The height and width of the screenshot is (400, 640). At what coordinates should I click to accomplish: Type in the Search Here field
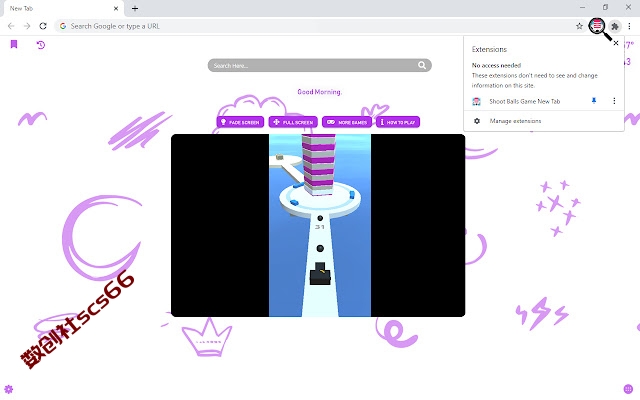point(319,65)
